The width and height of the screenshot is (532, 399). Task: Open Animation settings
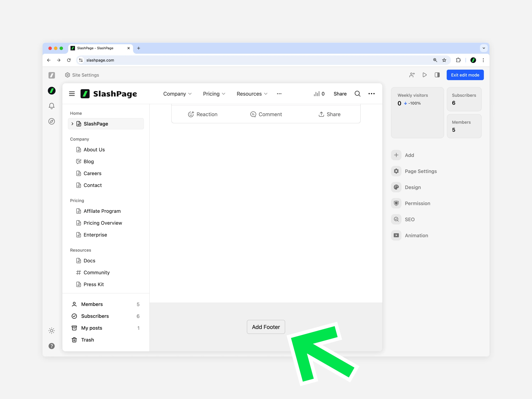point(410,236)
